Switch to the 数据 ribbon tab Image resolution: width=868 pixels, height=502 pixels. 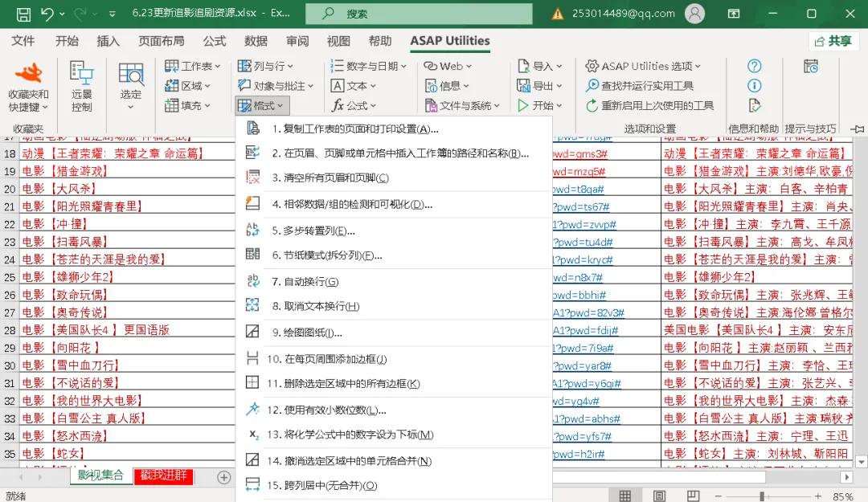256,41
